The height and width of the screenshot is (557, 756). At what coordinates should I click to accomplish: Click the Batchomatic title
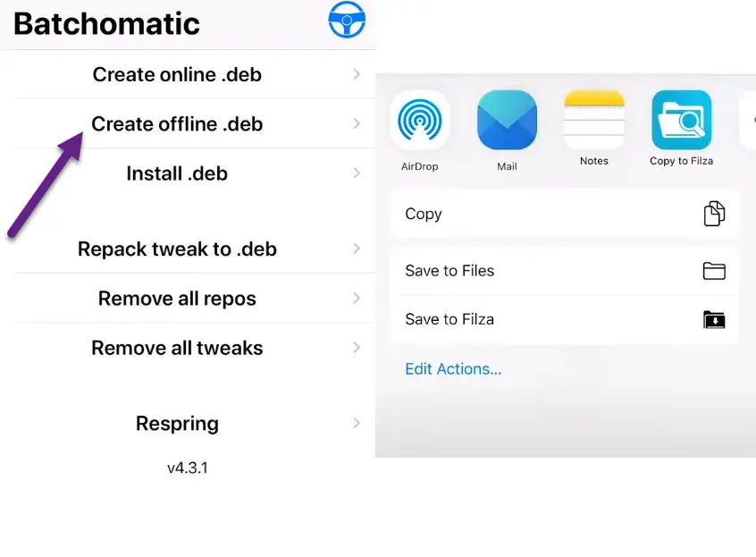point(106,23)
